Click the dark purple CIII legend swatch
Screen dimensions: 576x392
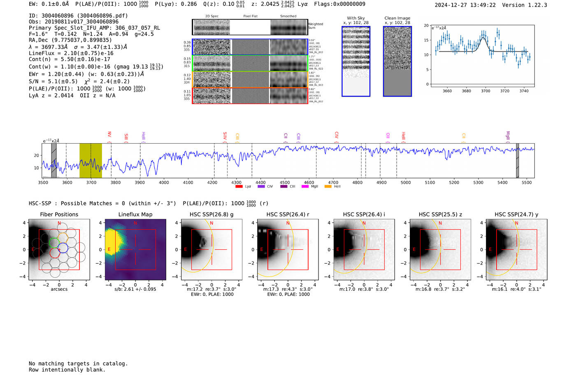(284, 186)
